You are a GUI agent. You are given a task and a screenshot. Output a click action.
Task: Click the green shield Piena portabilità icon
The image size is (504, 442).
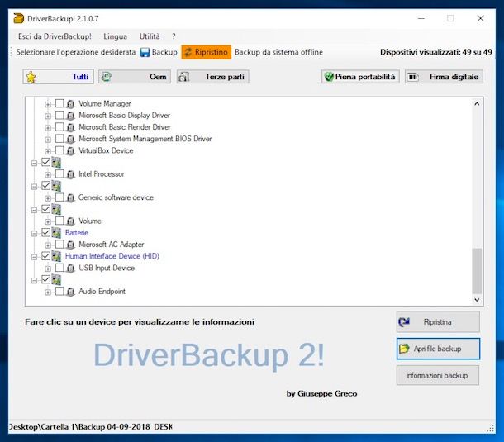tap(329, 77)
